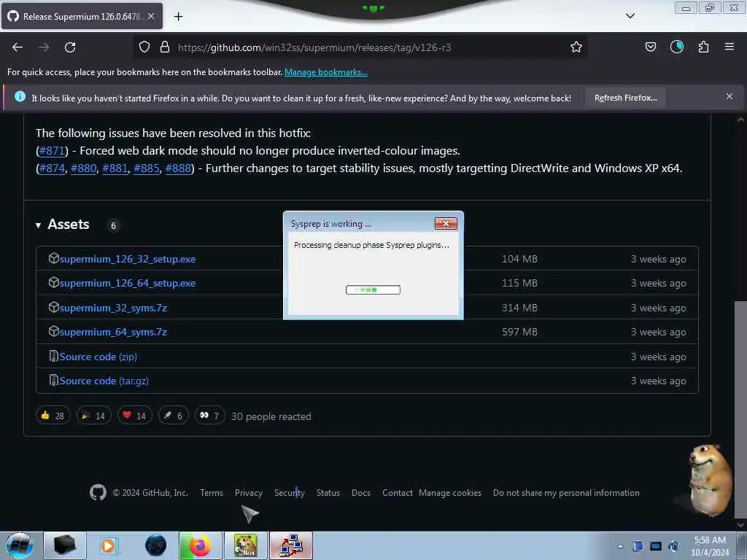Download Source code (tar.gz)
The height and width of the screenshot is (560, 747).
click(x=104, y=381)
